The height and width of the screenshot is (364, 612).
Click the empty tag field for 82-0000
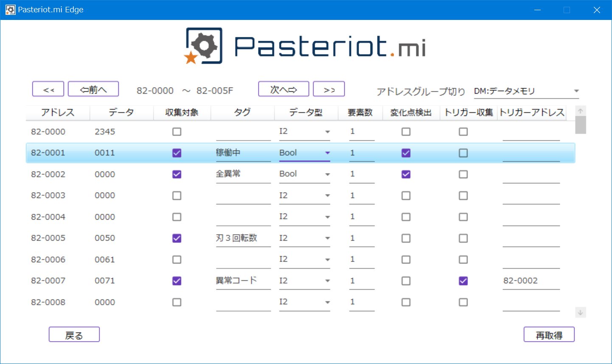tap(243, 132)
